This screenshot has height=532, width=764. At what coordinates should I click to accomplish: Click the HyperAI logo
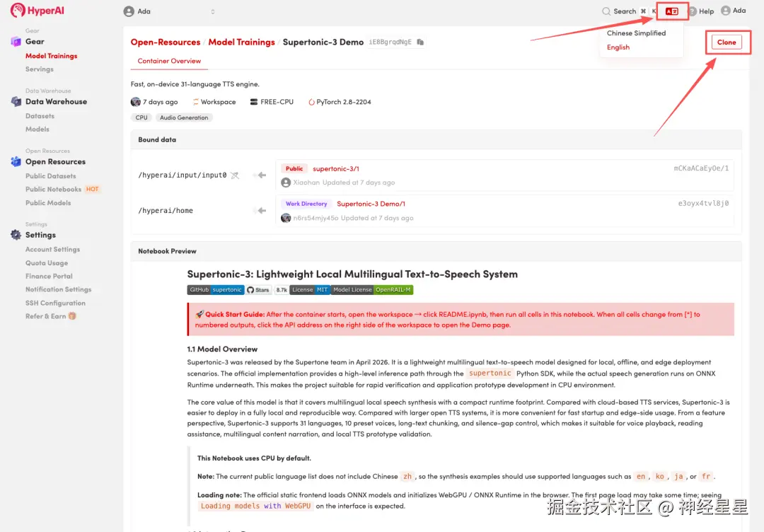[x=37, y=10]
